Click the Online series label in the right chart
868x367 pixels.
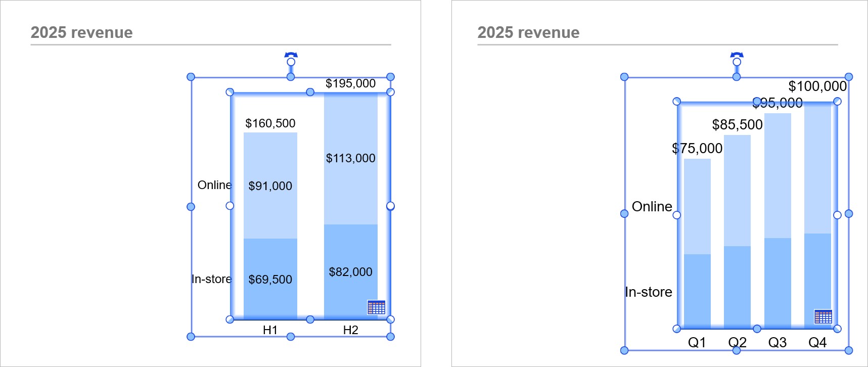(x=652, y=207)
